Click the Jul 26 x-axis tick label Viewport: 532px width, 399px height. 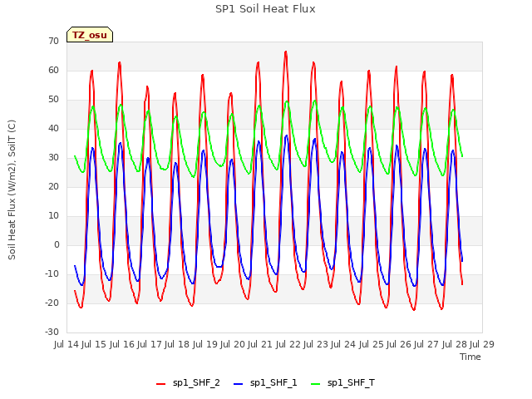click(399, 344)
